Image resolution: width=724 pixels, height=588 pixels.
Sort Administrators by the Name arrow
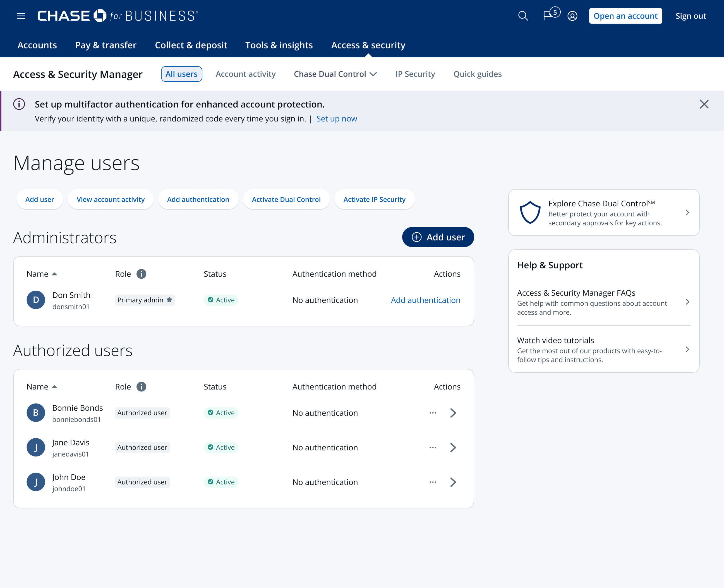point(54,274)
